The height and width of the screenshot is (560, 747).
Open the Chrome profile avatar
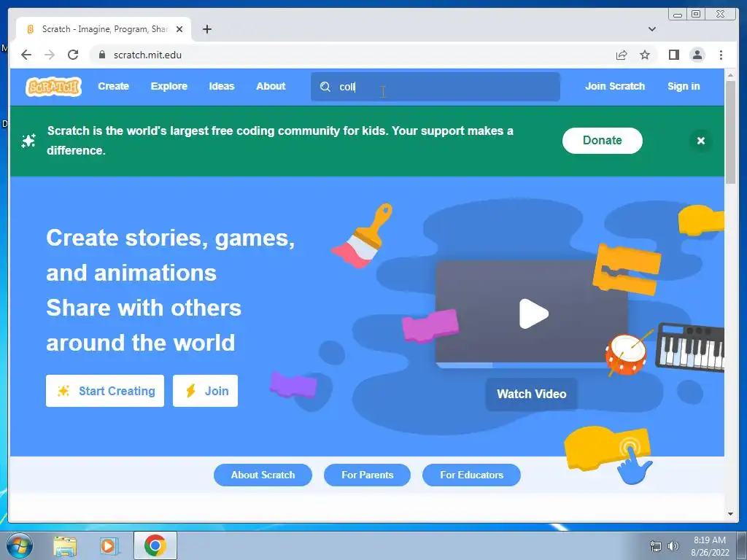point(697,55)
